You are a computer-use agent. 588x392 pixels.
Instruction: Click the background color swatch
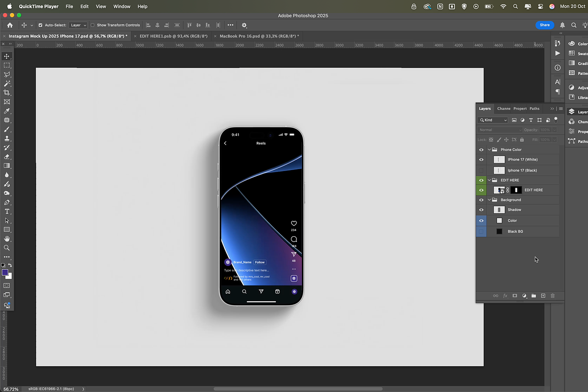(x=9, y=276)
